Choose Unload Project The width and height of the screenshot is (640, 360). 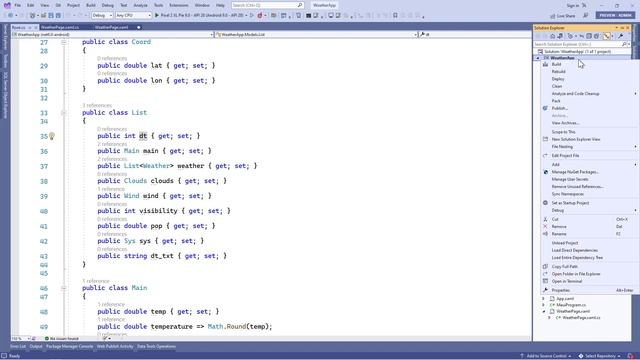pyautogui.click(x=564, y=243)
